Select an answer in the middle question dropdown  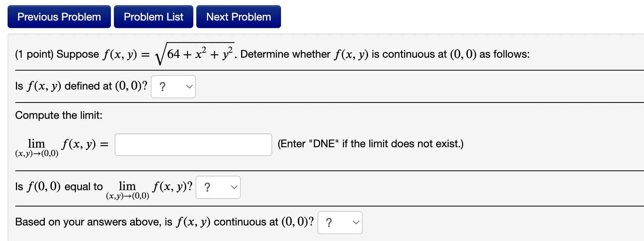click(218, 187)
